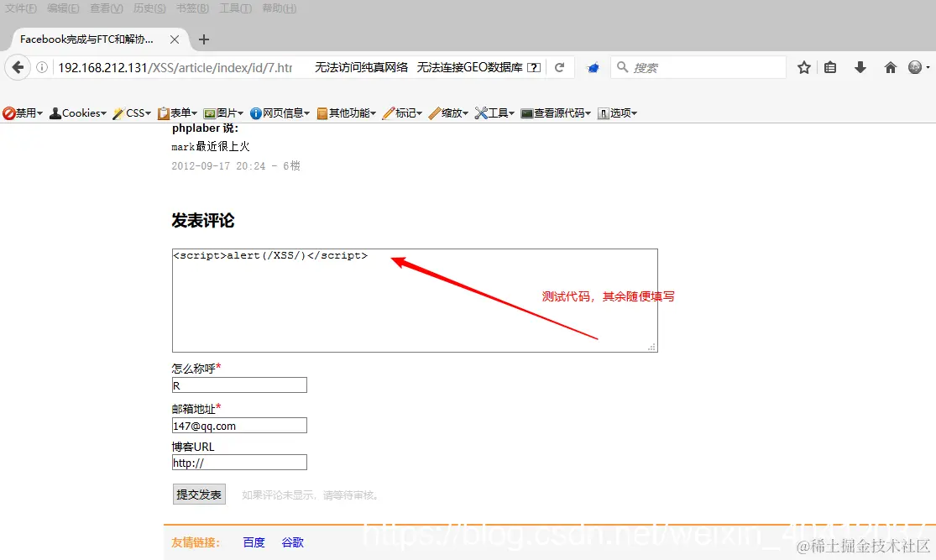Open a new tab with plus button
936x560 pixels.
[203, 39]
